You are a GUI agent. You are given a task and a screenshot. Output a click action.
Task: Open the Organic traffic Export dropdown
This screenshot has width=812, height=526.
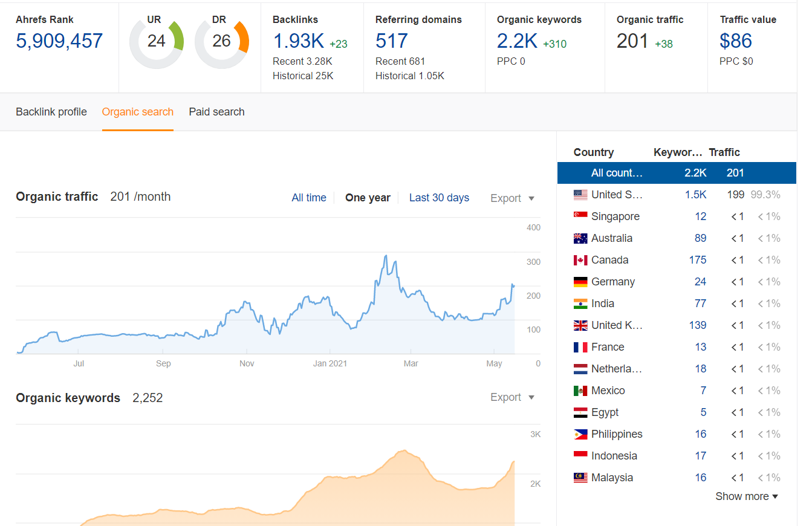point(512,198)
